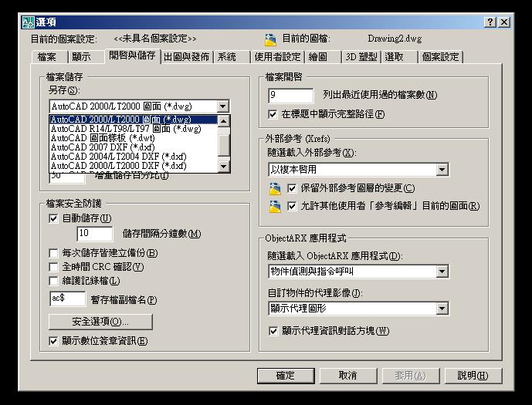Switch to the 使用者設定 tab
This screenshot has width=532, height=405.
pyautogui.click(x=278, y=57)
